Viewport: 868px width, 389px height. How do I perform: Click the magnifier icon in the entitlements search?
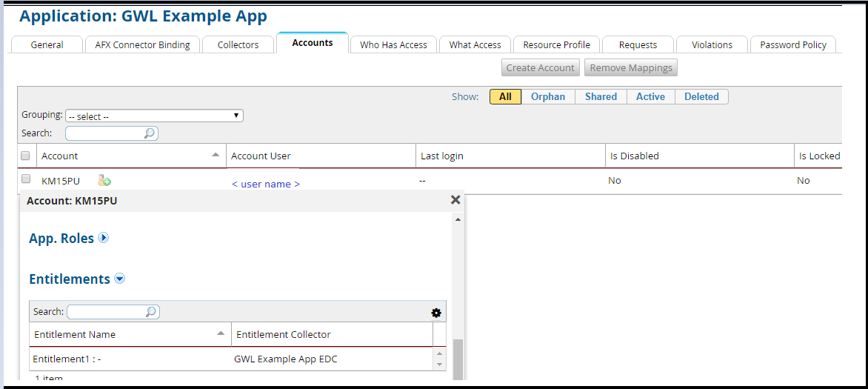150,312
